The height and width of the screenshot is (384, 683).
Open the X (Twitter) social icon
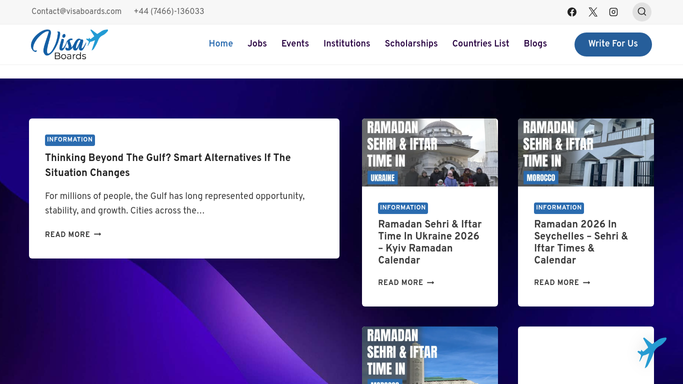(x=593, y=12)
